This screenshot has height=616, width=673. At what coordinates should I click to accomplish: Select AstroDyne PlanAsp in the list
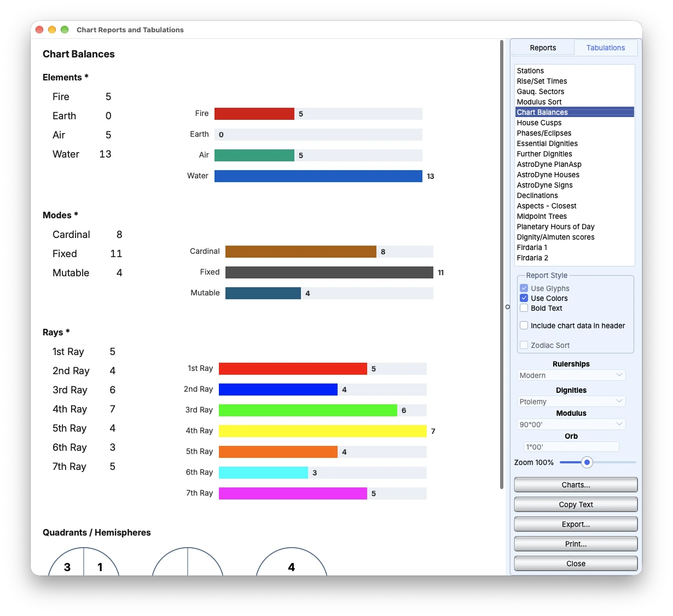point(575,164)
